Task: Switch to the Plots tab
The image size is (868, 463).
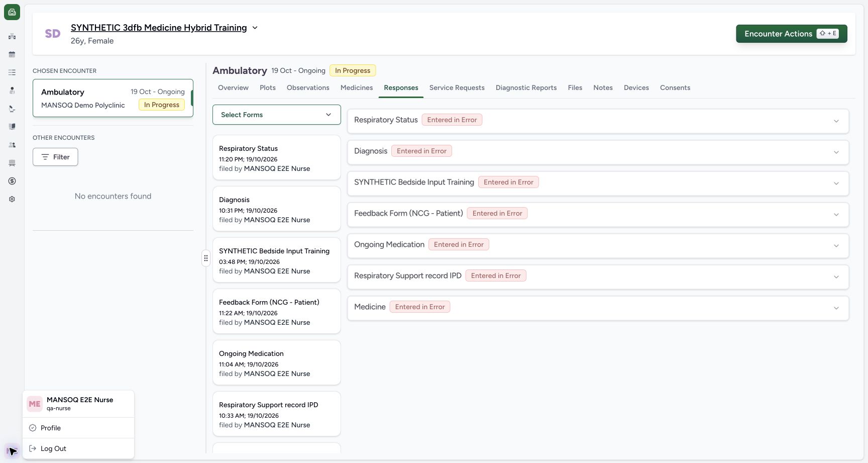Action: tap(268, 87)
